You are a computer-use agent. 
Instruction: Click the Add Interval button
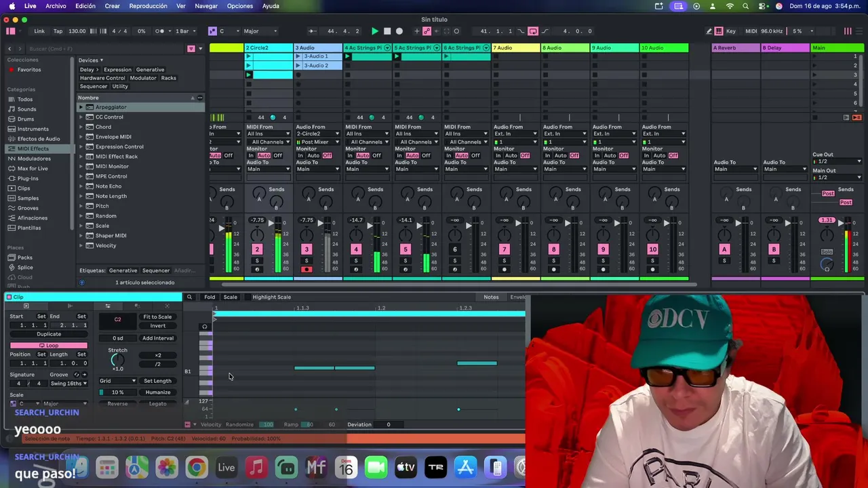[157, 338]
